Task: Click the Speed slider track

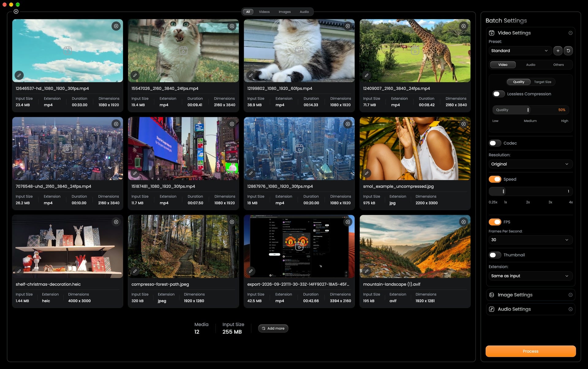Action: tap(530, 191)
